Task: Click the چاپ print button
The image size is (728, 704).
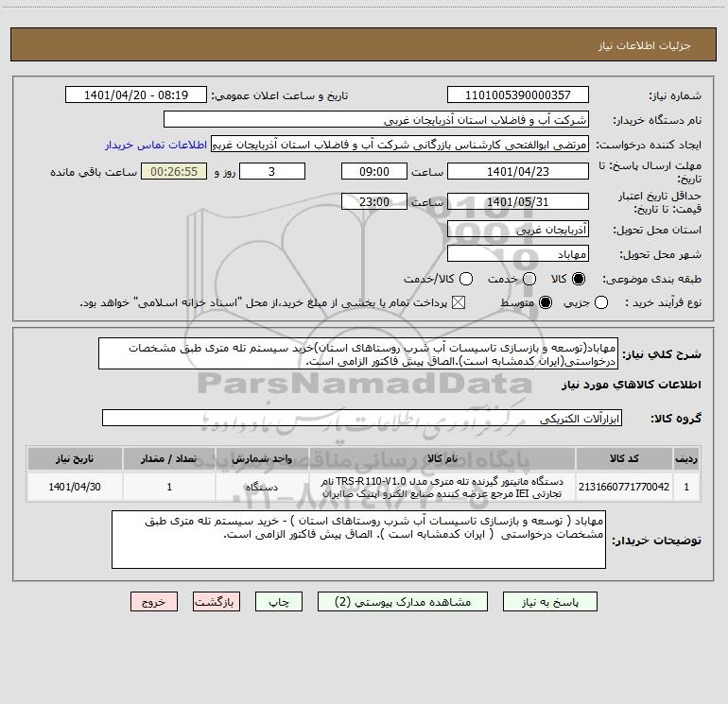Action: (x=279, y=602)
